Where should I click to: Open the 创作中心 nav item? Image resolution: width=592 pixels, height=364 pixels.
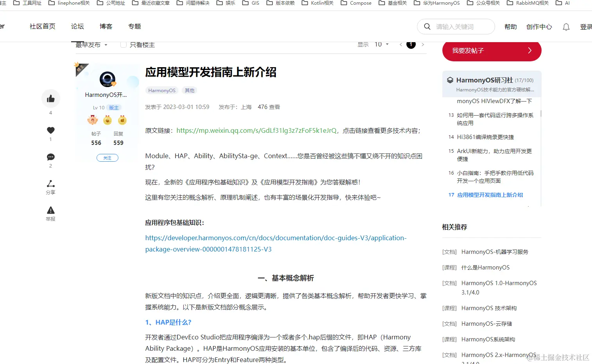coord(539,27)
